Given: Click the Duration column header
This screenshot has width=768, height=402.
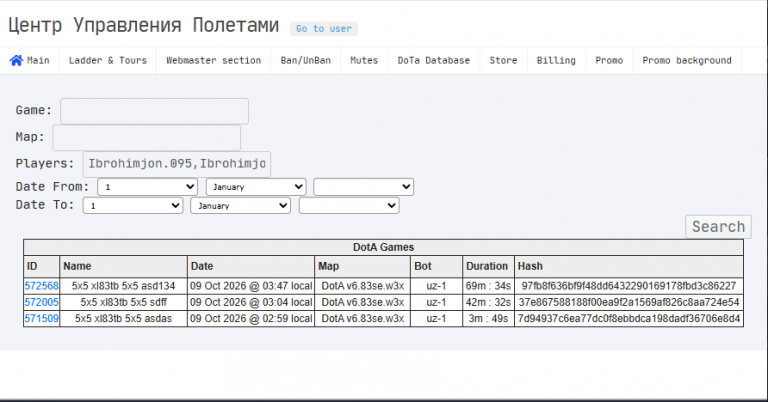Looking at the screenshot, I should point(487,266).
